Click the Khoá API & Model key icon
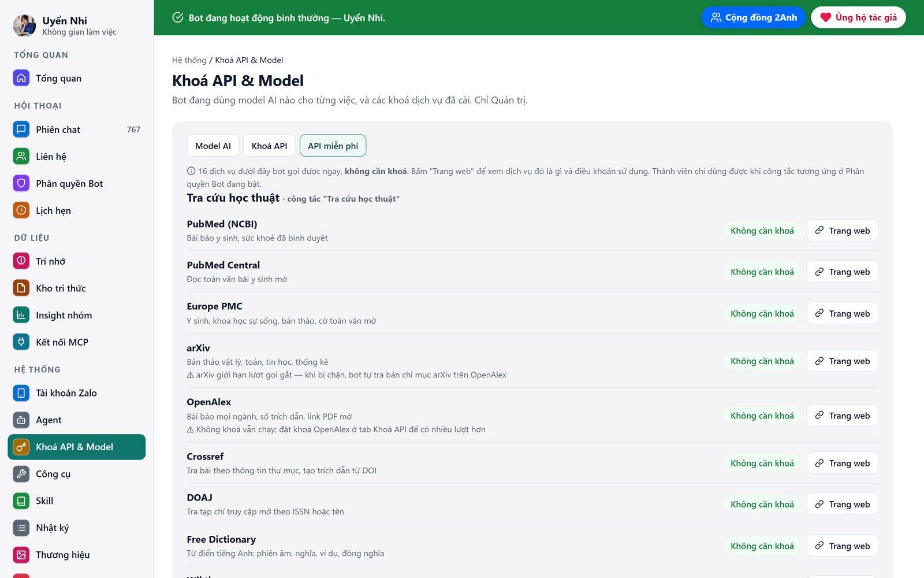This screenshot has width=924, height=578. click(x=21, y=447)
